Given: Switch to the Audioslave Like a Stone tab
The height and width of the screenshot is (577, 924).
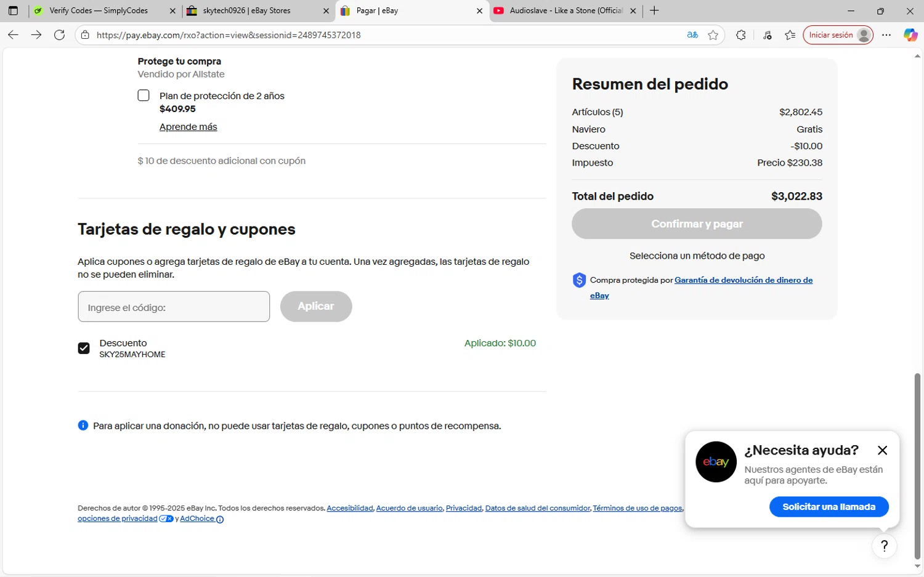Looking at the screenshot, I should point(566,10).
